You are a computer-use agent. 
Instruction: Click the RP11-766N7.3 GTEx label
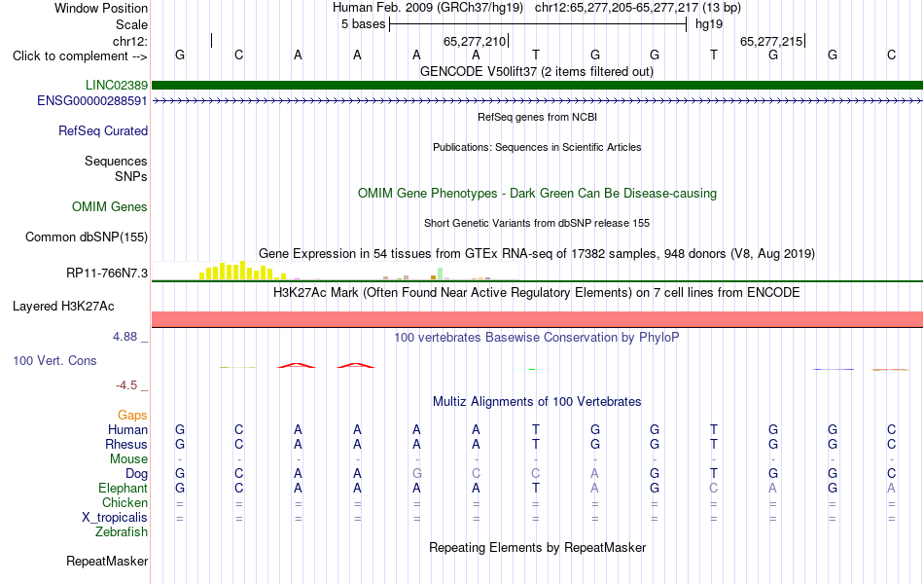click(x=107, y=274)
